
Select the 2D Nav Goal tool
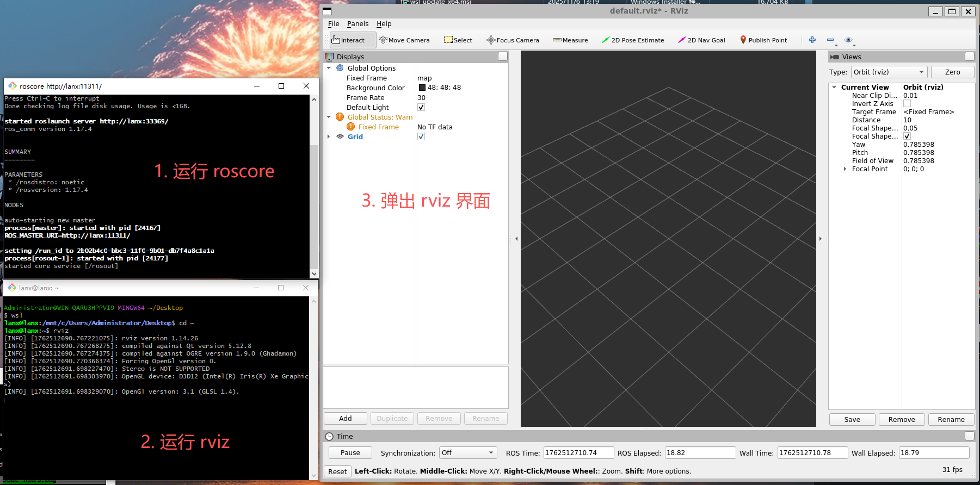point(701,40)
